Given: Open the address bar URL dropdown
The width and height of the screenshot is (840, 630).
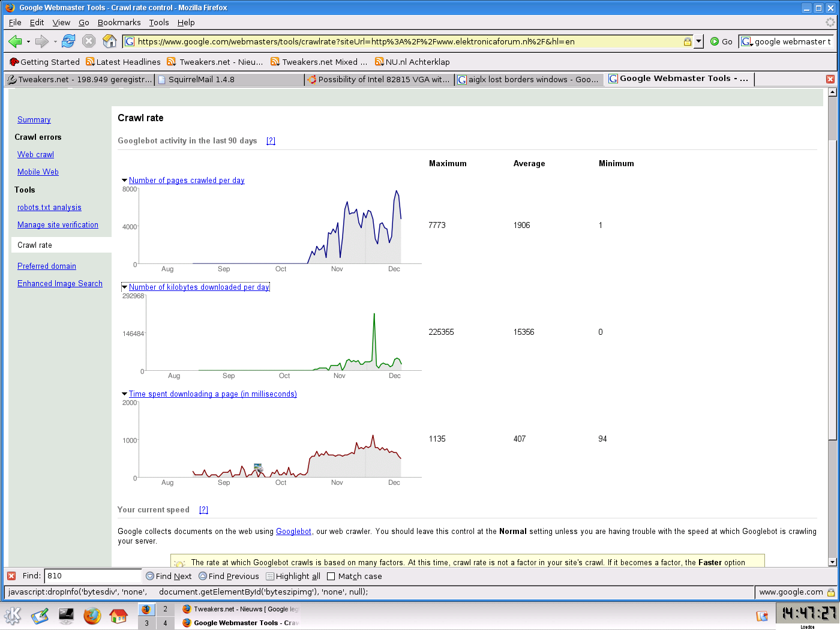Looking at the screenshot, I should 699,41.
